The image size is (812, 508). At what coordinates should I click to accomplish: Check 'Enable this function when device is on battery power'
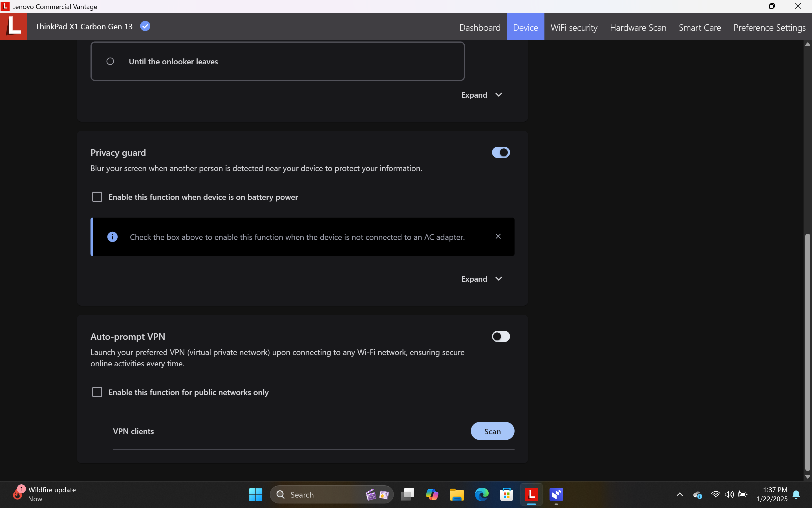[97, 197]
